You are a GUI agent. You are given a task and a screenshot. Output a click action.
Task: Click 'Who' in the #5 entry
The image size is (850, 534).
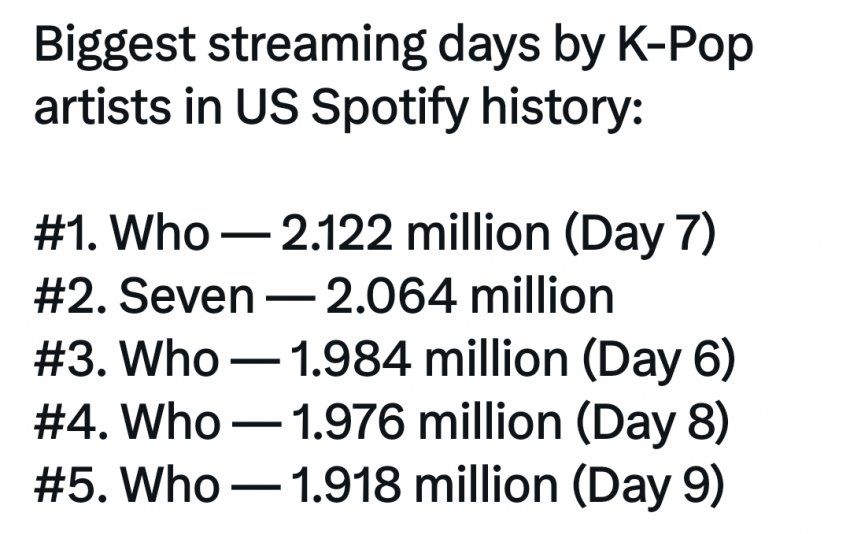(x=169, y=484)
